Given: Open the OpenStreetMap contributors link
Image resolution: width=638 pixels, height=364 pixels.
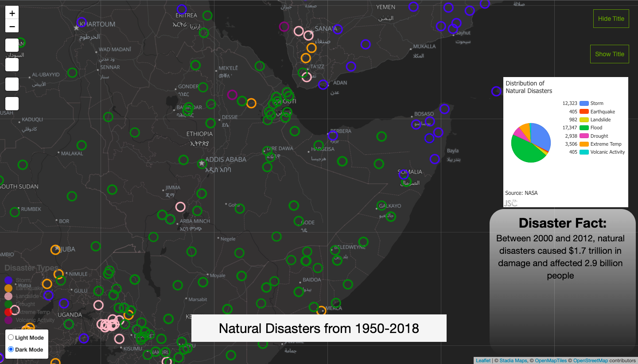Looking at the screenshot, I should [591, 360].
